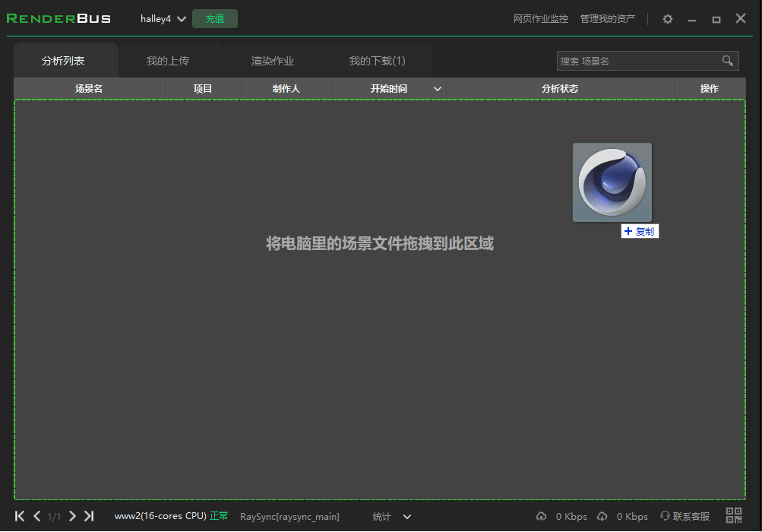The image size is (762, 532).
Task: Maximize the RenderBus window
Action: click(716, 20)
